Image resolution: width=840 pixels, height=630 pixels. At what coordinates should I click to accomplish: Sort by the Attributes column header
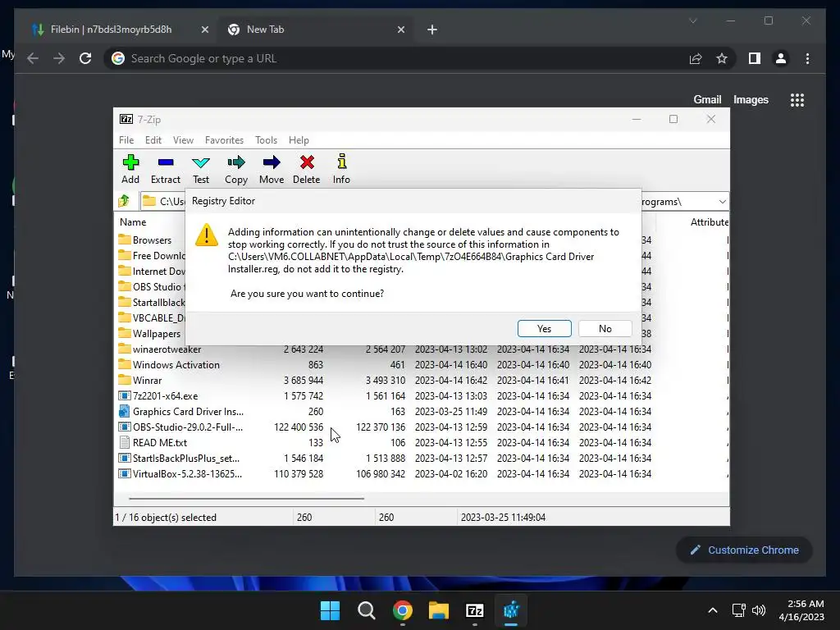click(x=710, y=221)
